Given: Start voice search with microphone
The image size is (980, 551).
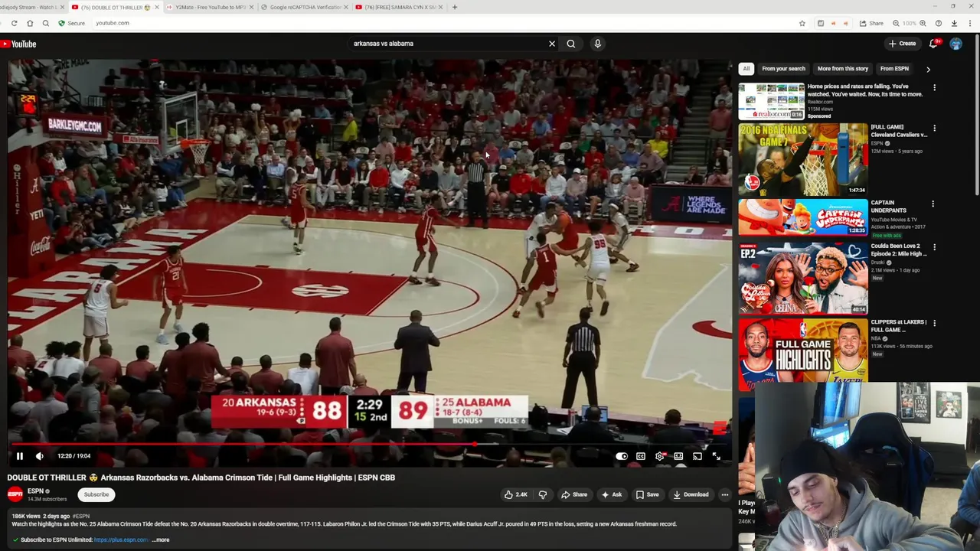Looking at the screenshot, I should (x=598, y=44).
